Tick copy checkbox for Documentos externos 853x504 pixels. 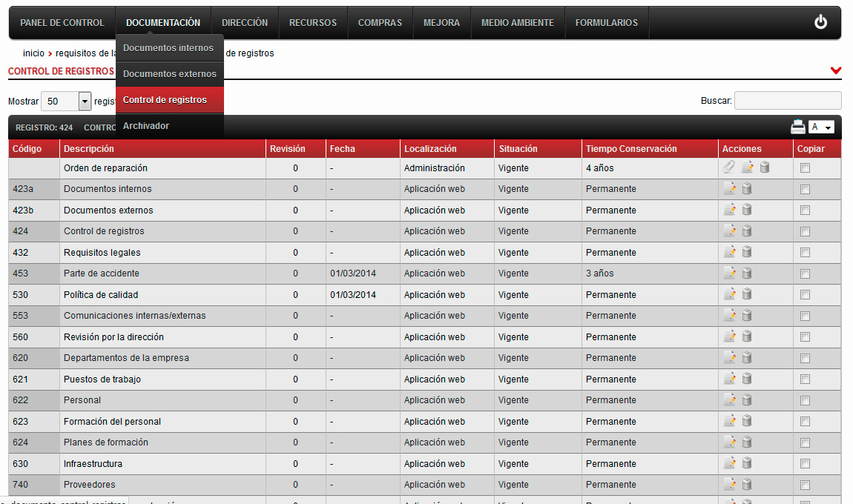805,210
